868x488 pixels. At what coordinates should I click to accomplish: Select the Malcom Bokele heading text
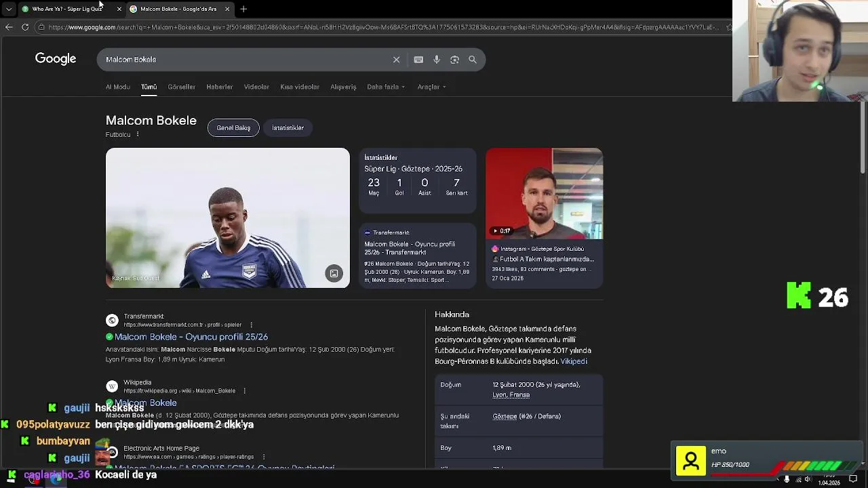151,121
